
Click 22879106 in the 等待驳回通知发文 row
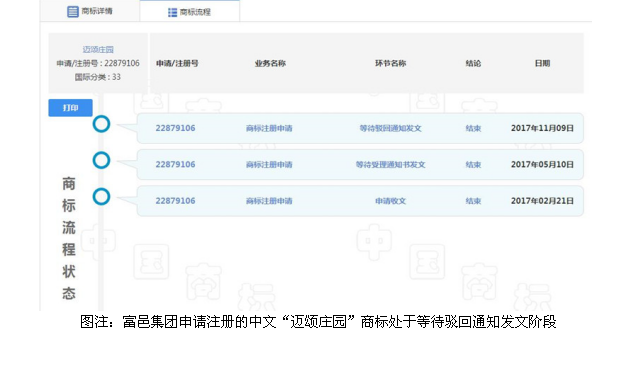pos(175,128)
